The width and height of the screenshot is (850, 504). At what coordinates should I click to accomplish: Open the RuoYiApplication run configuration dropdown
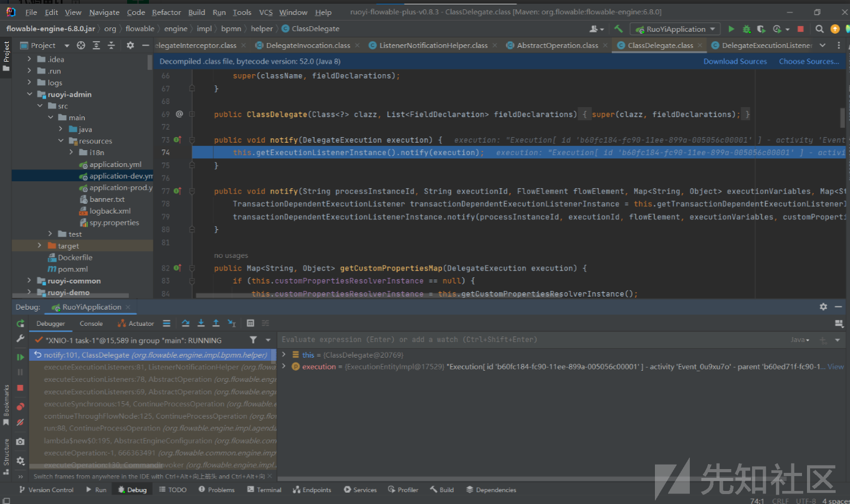pyautogui.click(x=675, y=29)
